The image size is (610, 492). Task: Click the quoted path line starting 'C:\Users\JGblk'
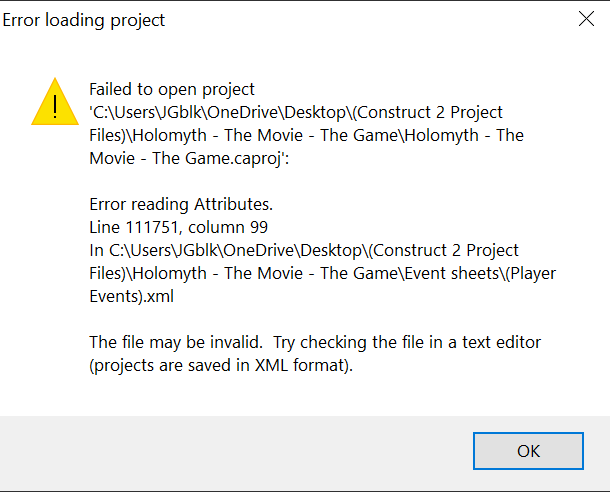(x=296, y=112)
